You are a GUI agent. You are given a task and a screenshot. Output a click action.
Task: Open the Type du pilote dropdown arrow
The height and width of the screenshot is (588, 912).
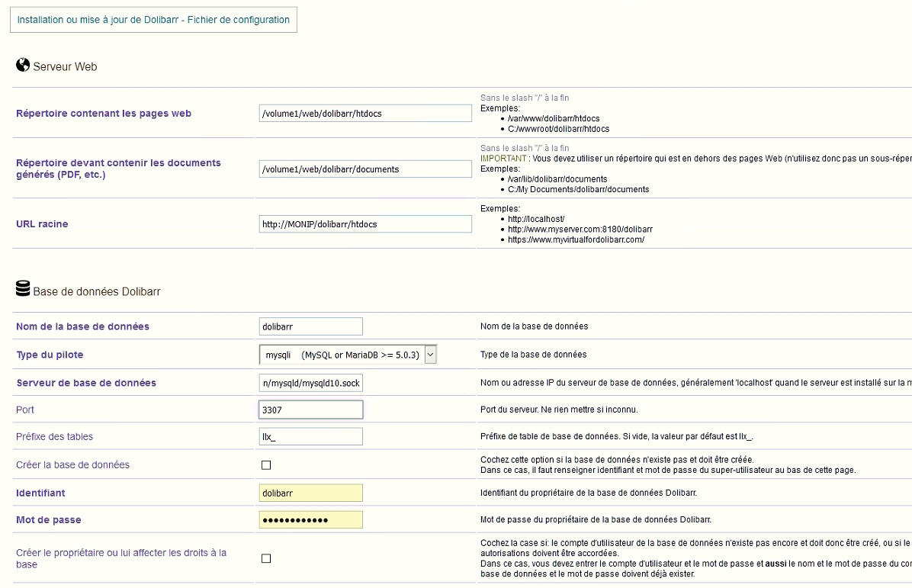pyautogui.click(x=430, y=355)
